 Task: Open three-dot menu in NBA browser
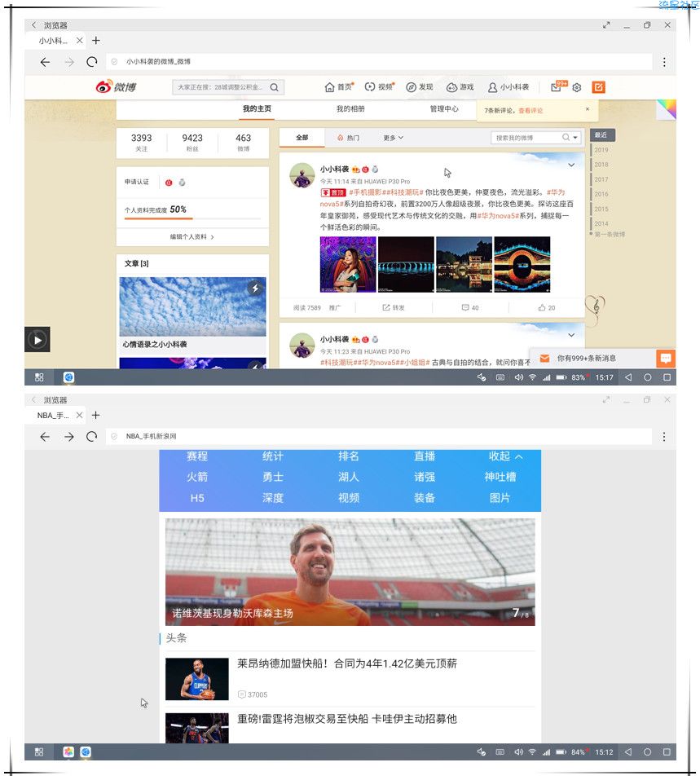click(664, 436)
